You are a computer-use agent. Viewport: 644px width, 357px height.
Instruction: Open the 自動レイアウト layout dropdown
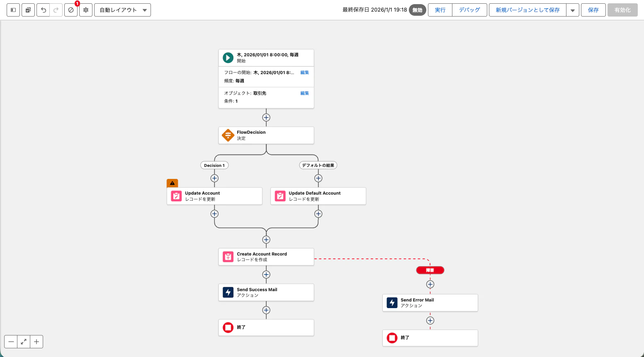click(122, 10)
